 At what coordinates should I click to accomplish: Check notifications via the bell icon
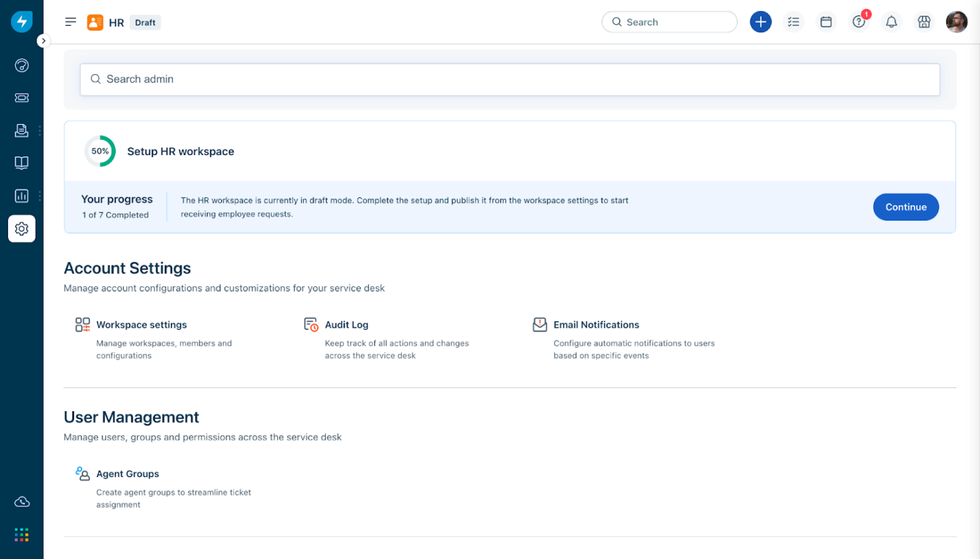(x=891, y=21)
